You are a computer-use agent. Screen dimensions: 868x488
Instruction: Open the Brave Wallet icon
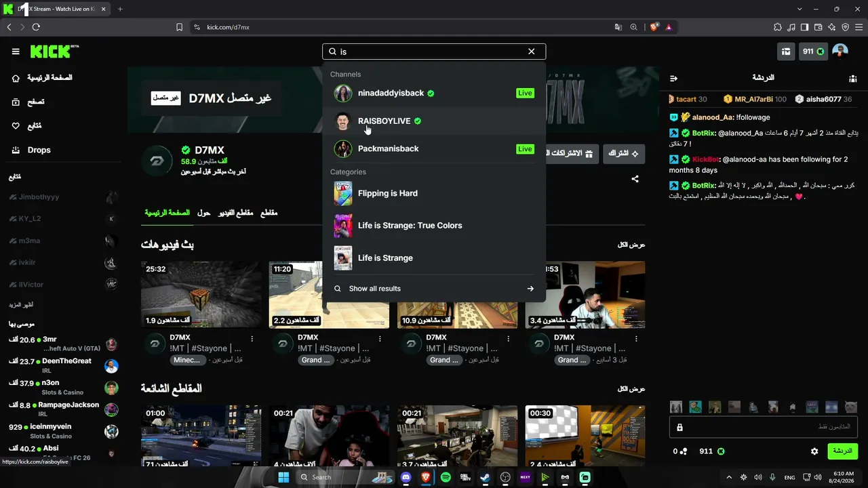click(818, 27)
